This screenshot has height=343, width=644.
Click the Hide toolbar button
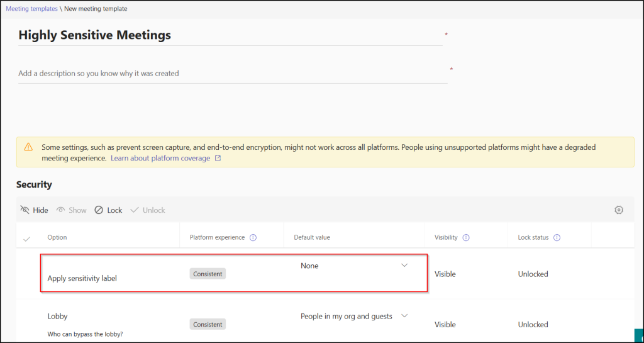coord(34,210)
